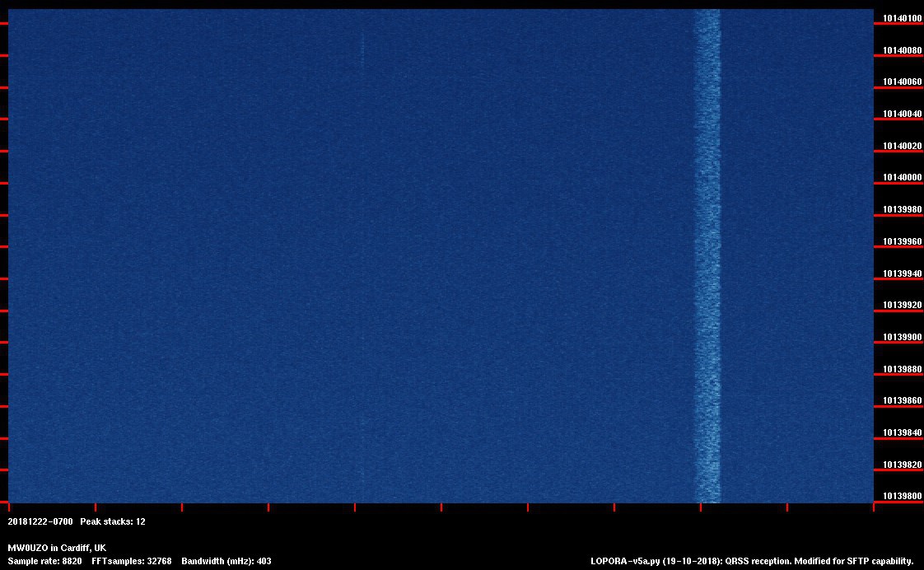Click the 10140000 frequency label
924x570 pixels.
click(902, 178)
